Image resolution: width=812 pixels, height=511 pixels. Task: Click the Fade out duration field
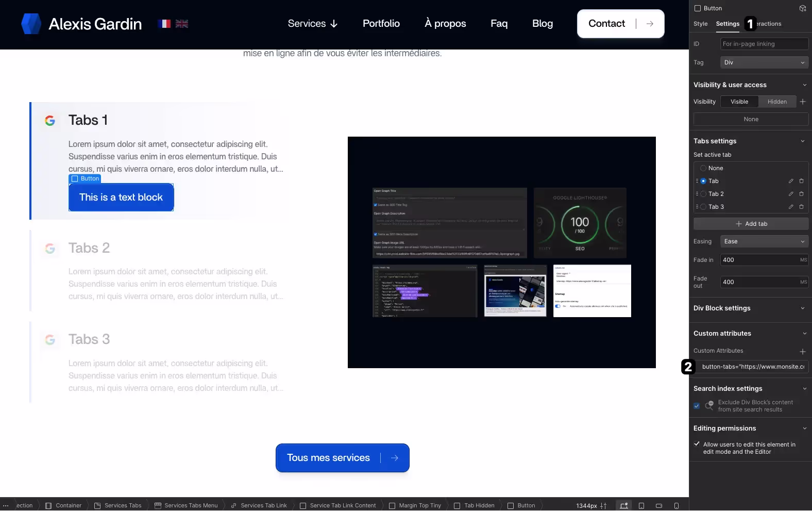coord(764,282)
